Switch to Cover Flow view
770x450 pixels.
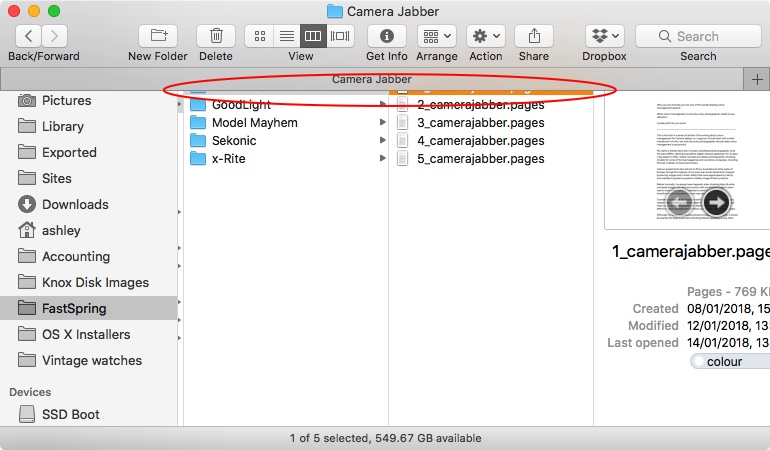[340, 36]
